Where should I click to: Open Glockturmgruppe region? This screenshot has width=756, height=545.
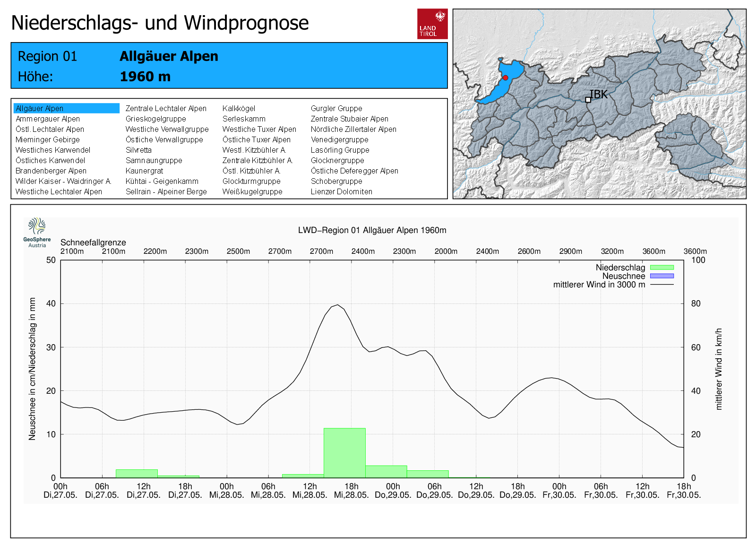point(251,181)
